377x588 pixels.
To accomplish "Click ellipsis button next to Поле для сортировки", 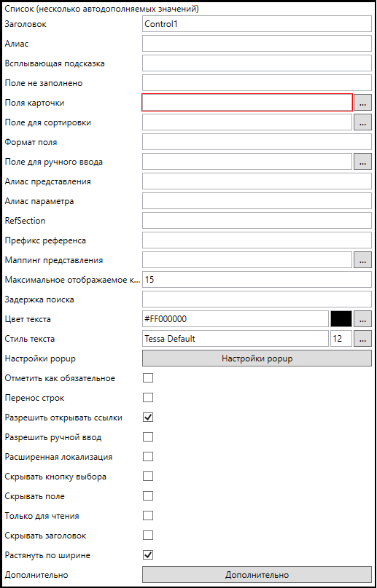I will tap(362, 122).
